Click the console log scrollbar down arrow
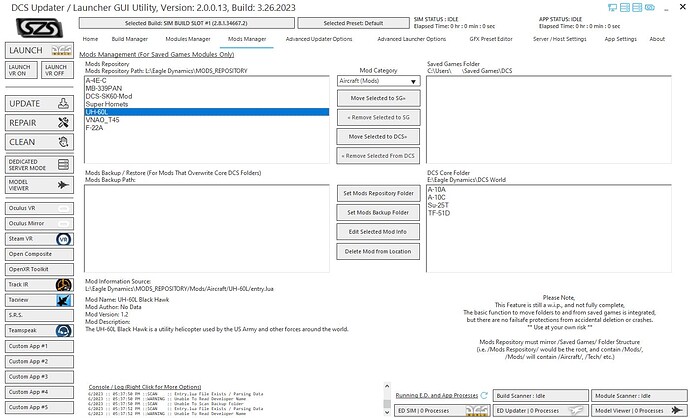This screenshot has width=690, height=418. (387, 413)
